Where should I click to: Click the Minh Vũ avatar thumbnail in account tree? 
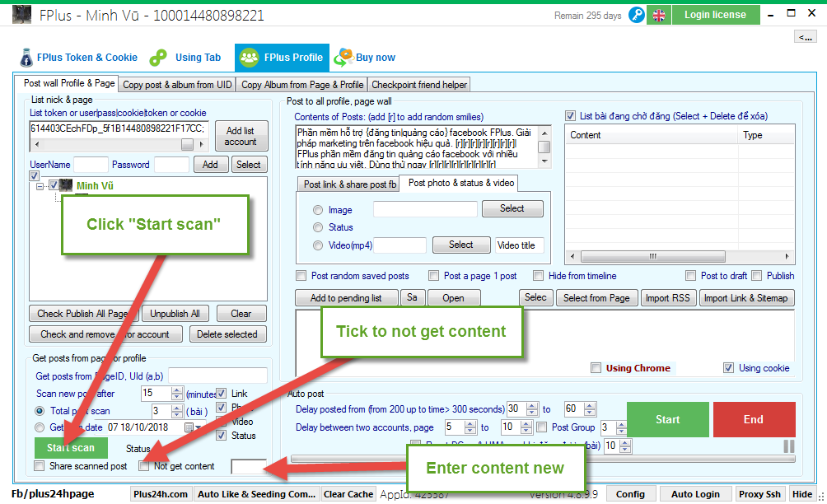pos(66,185)
